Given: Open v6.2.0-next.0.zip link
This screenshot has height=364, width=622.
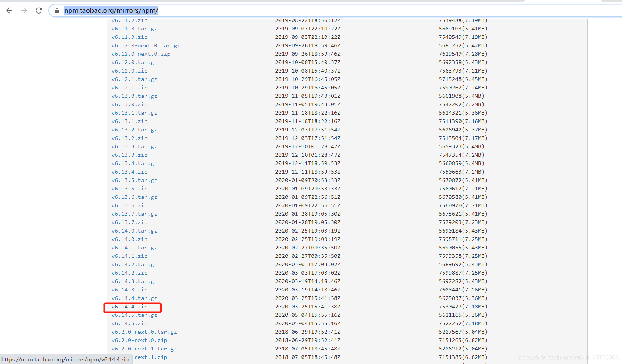Looking at the screenshot, I should [140, 340].
